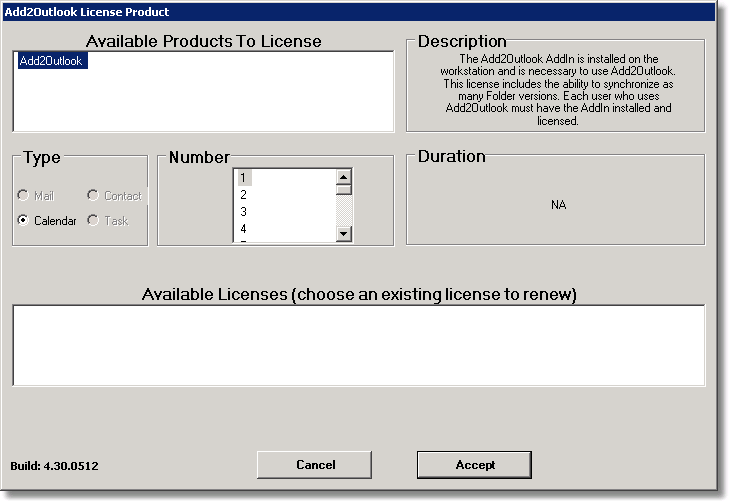
Task: Click the NA duration value
Action: [x=558, y=205]
